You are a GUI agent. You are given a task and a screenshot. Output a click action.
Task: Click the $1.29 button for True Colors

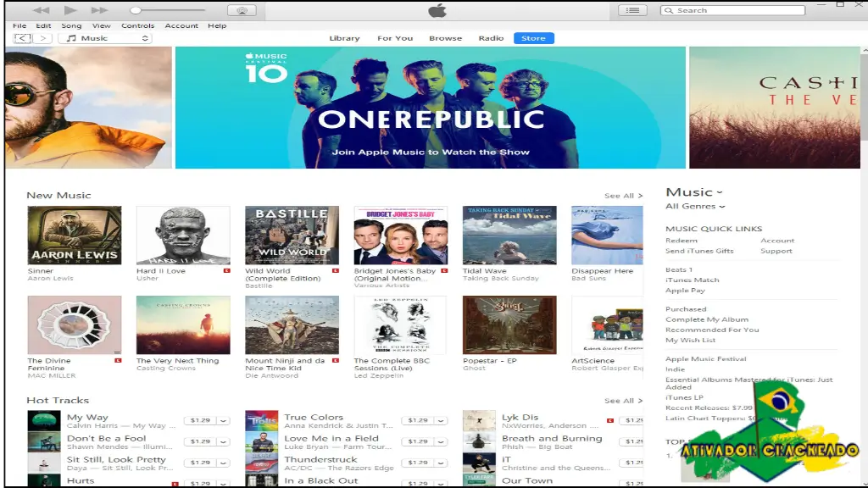click(417, 420)
